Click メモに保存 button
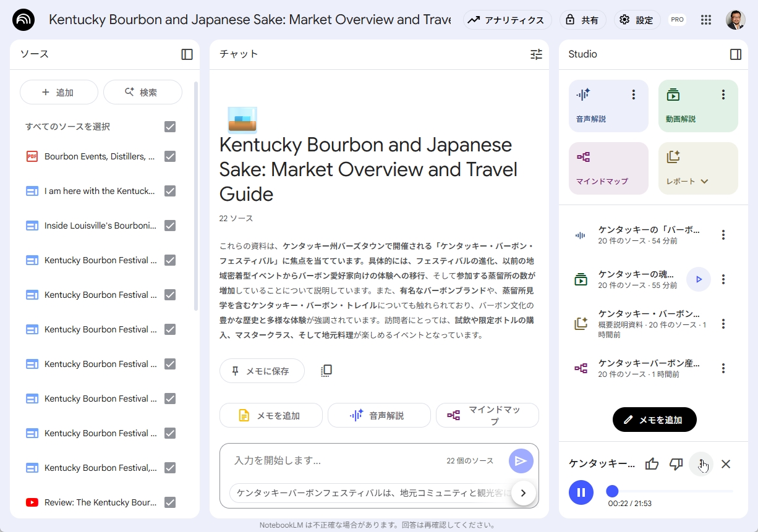This screenshot has width=758, height=532. (x=262, y=371)
